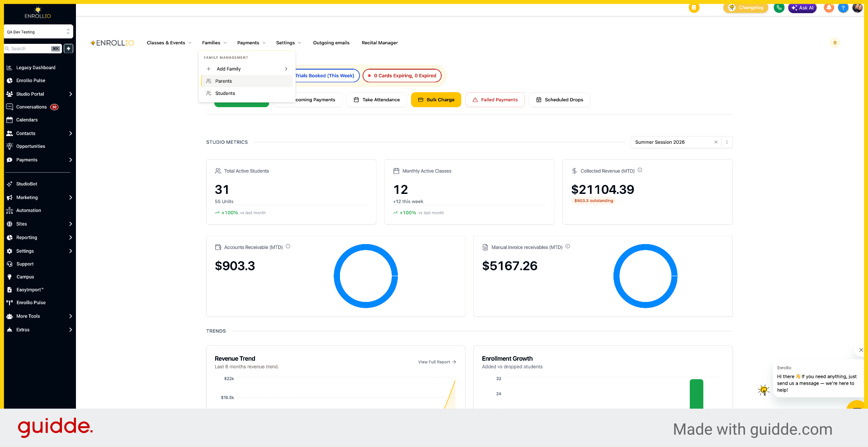The height and width of the screenshot is (447, 868).
Task: Open Conversations in the sidebar
Action: [32, 107]
